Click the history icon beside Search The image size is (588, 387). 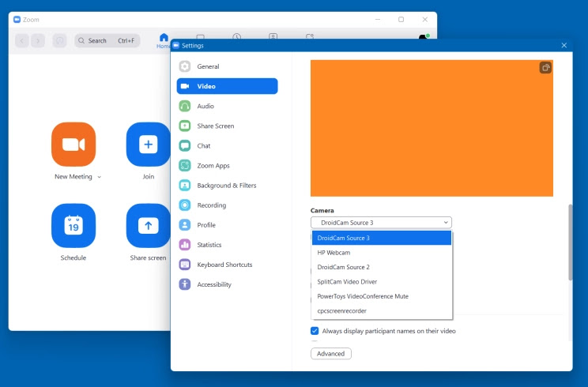point(59,40)
